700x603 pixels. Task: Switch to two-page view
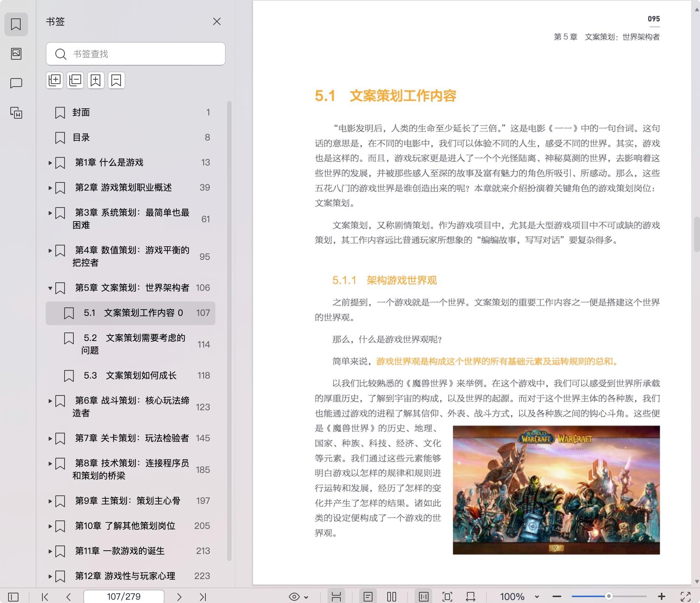[x=392, y=597]
